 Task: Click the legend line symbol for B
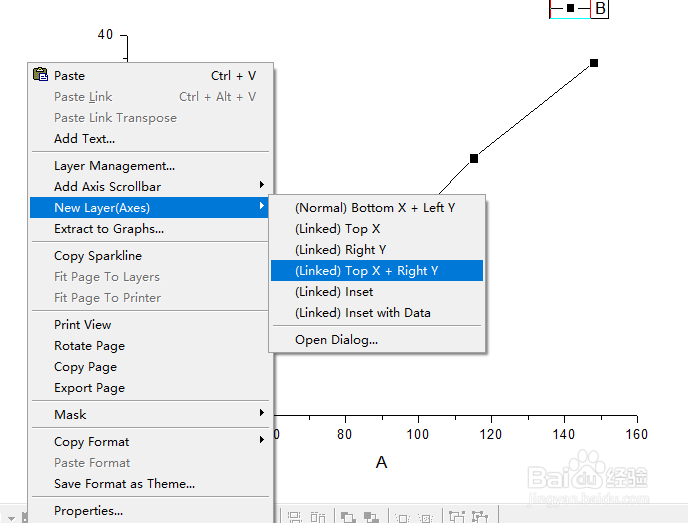click(x=570, y=8)
